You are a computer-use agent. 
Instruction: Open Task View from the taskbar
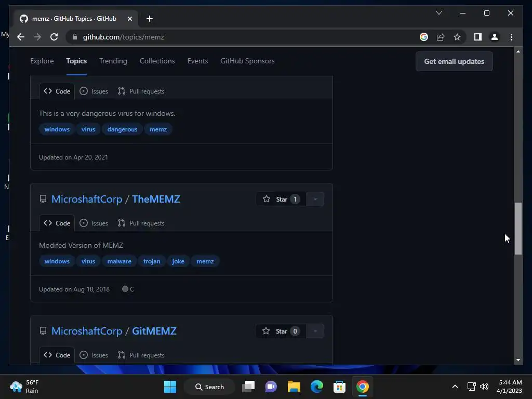coord(248,387)
